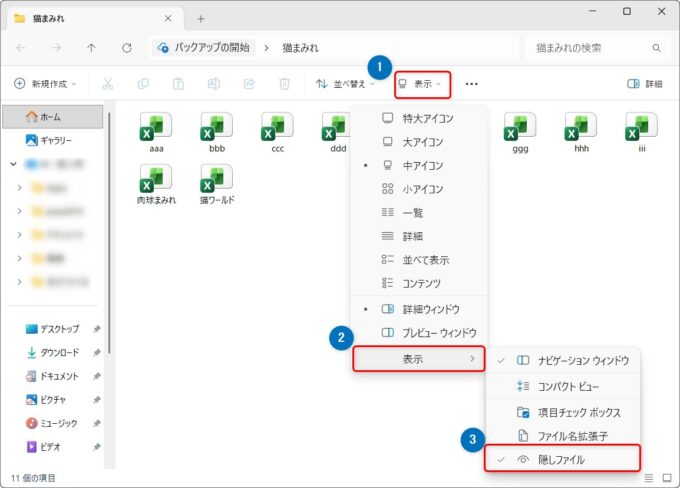
Task: Select '特大アイコン' extra large icons view
Action: click(427, 118)
